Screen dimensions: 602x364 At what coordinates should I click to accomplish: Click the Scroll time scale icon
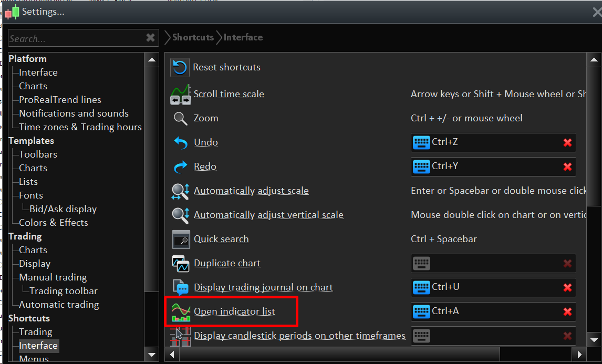[x=181, y=95]
